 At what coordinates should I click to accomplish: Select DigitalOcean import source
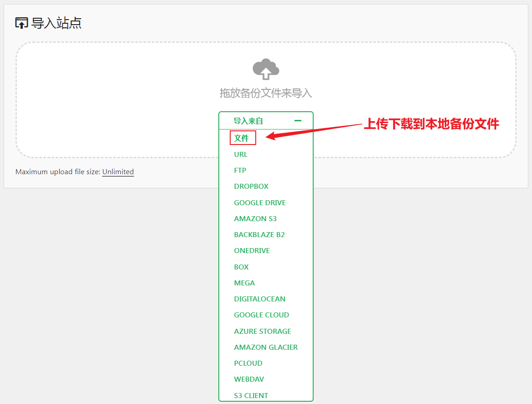(260, 299)
